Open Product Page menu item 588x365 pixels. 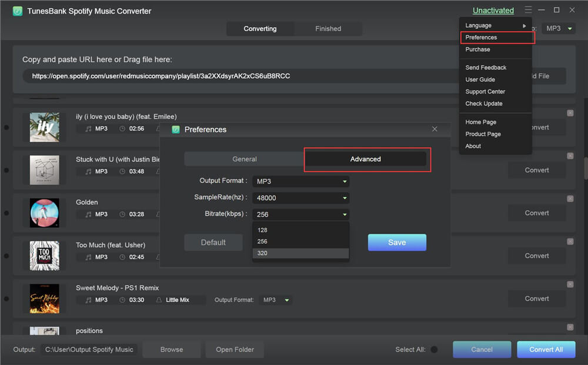point(496,134)
